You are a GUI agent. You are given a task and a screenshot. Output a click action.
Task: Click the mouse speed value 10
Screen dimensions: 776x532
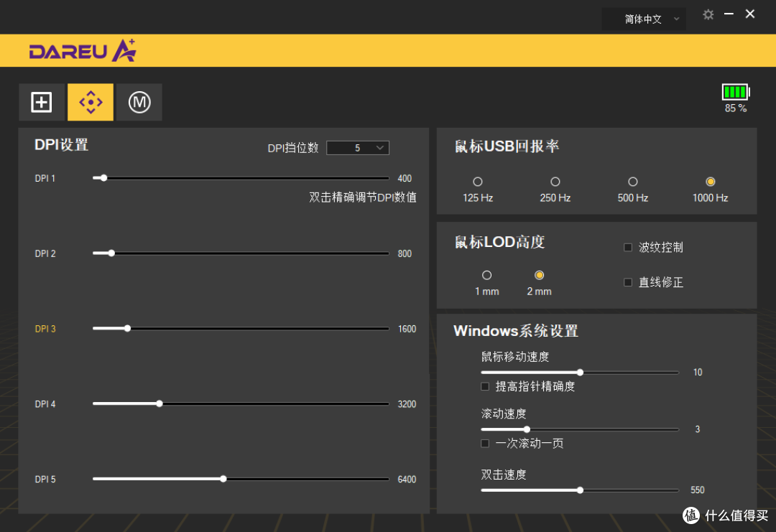click(698, 373)
